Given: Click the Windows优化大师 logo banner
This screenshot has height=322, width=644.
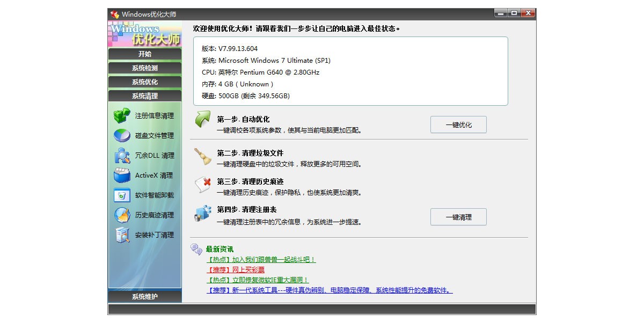Looking at the screenshot, I should 145,33.
